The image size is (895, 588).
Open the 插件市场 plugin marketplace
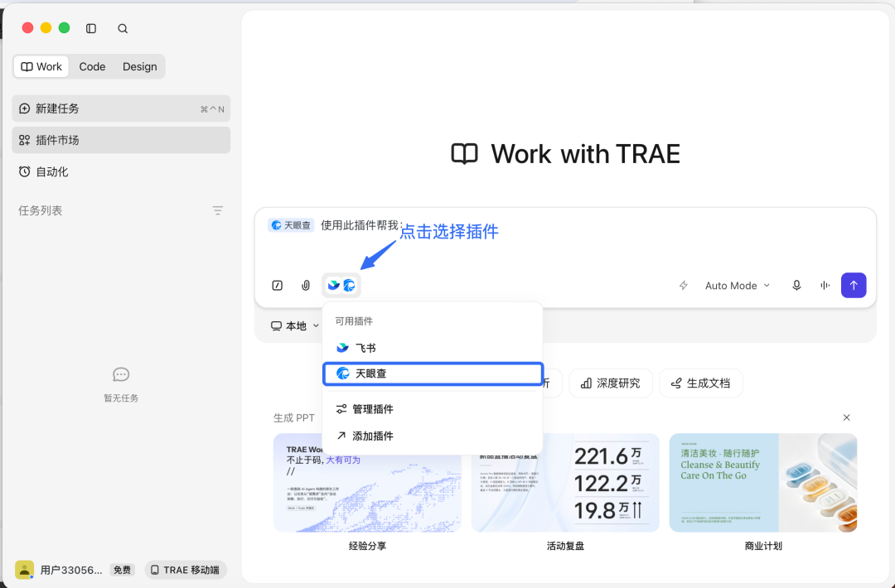point(121,140)
